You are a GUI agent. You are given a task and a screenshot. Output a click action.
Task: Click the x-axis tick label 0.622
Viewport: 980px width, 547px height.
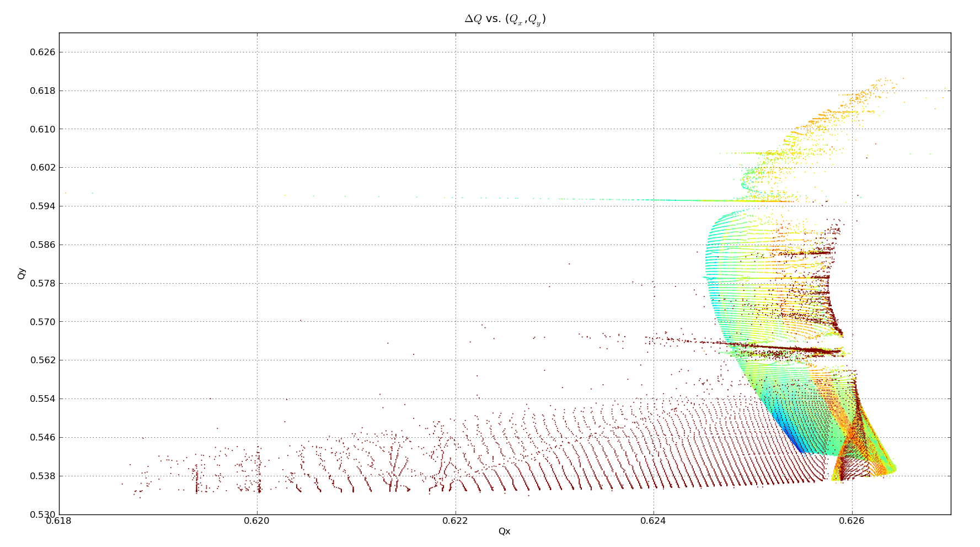(456, 521)
